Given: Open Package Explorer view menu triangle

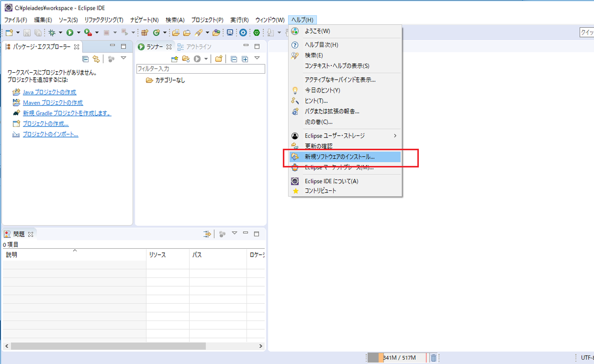Looking at the screenshot, I should (123, 58).
